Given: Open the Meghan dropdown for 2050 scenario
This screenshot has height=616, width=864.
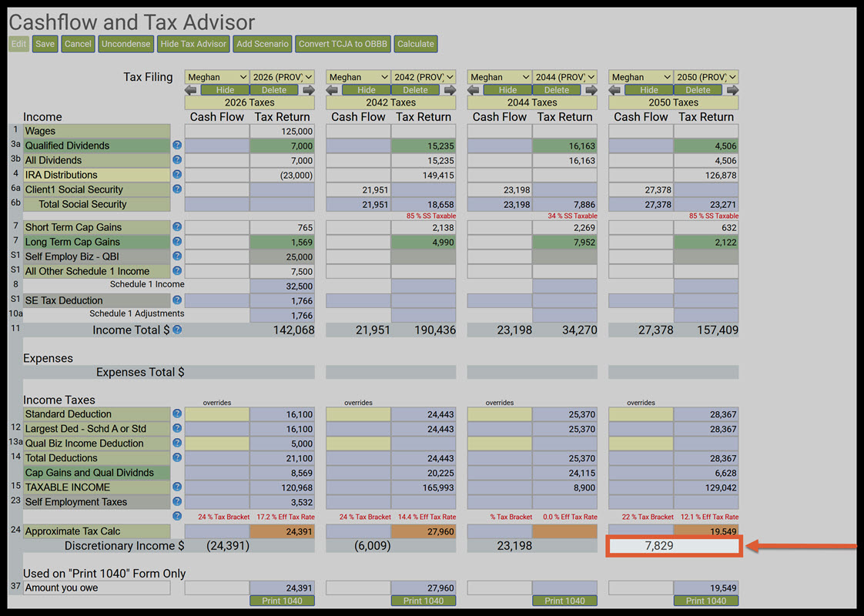Looking at the screenshot, I should (x=641, y=77).
